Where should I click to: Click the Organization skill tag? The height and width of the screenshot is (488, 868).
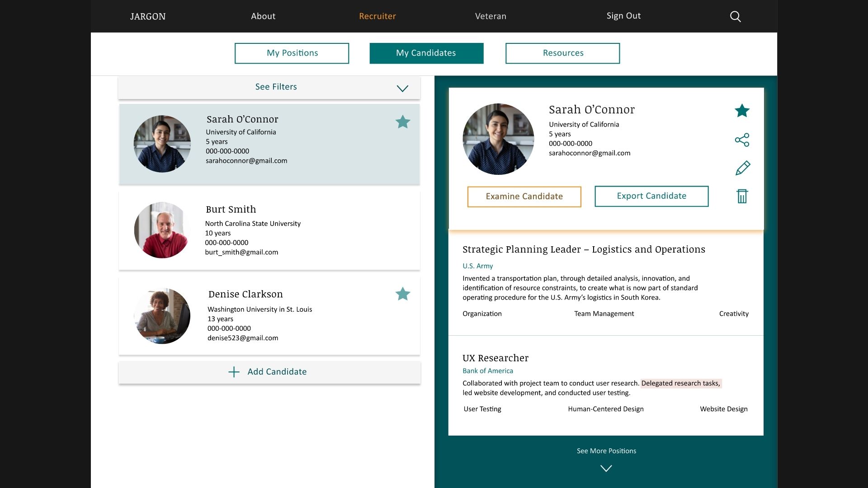click(482, 314)
